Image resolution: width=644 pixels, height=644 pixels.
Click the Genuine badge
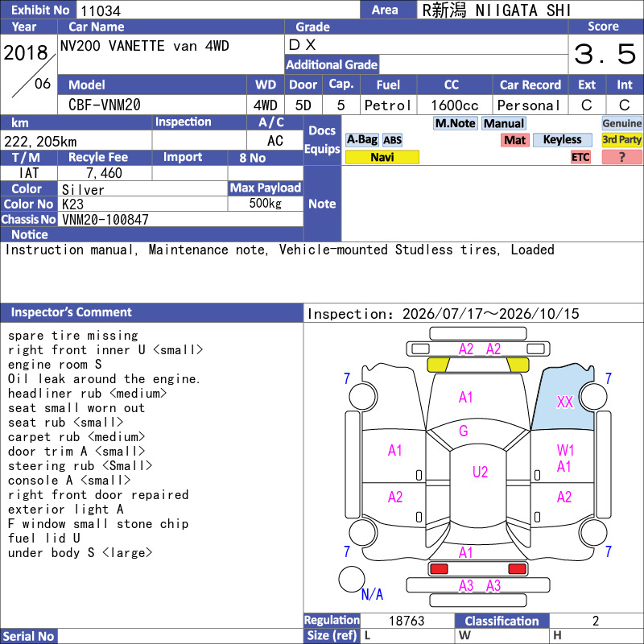(621, 123)
